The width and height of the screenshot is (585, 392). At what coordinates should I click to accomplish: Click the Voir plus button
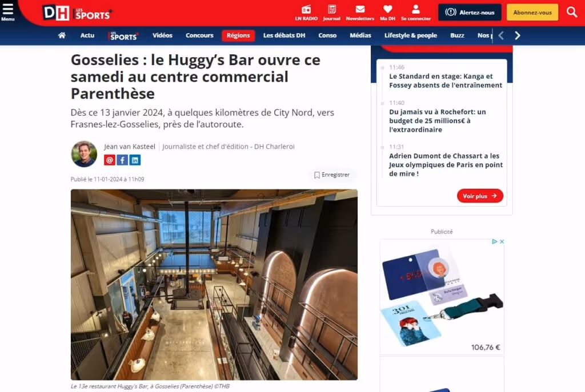click(x=480, y=196)
